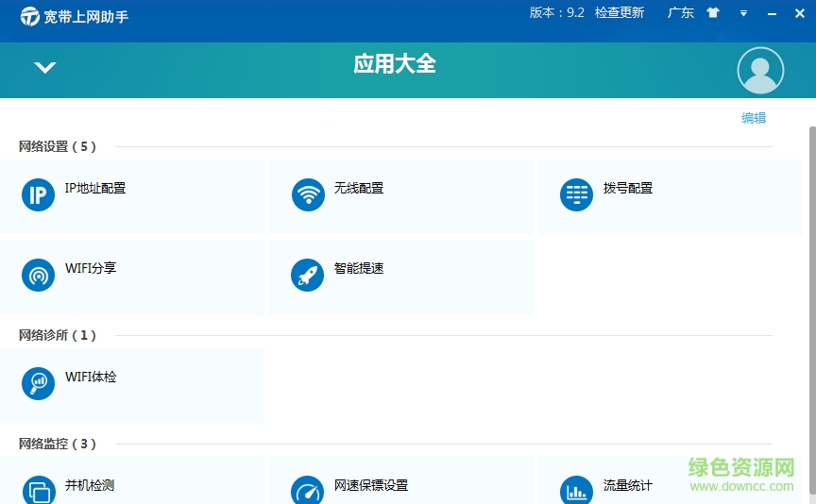This screenshot has height=504, width=816.
Task: Close the 宽带上网助手 window
Action: pos(800,13)
